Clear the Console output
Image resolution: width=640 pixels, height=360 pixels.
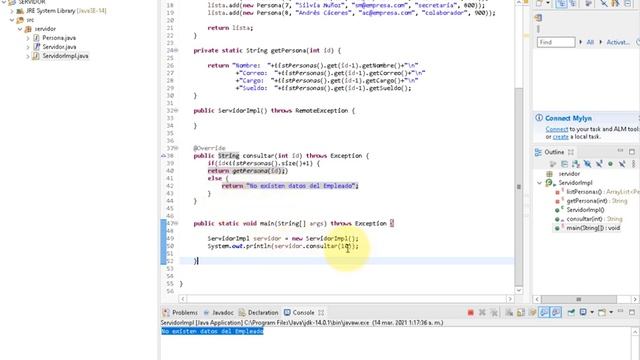tap(509, 313)
